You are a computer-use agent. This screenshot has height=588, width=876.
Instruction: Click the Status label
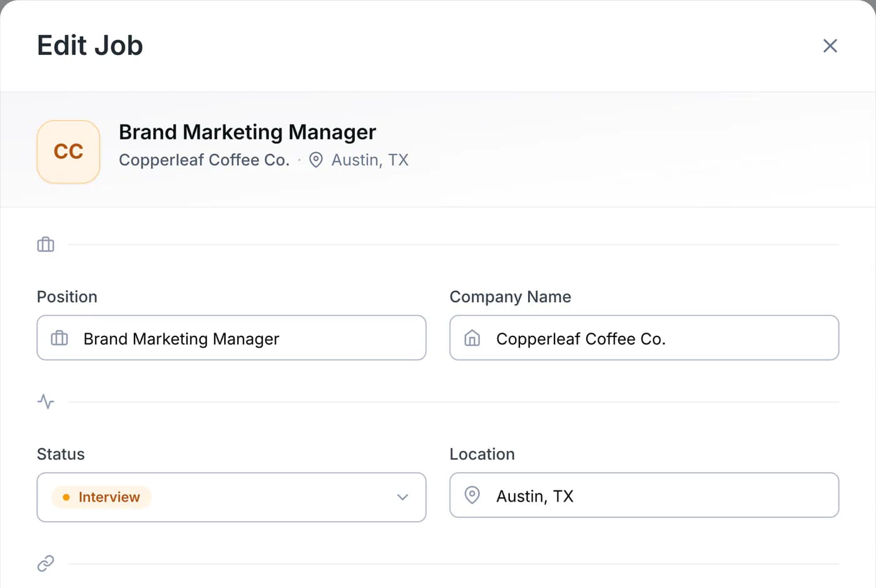(x=61, y=454)
